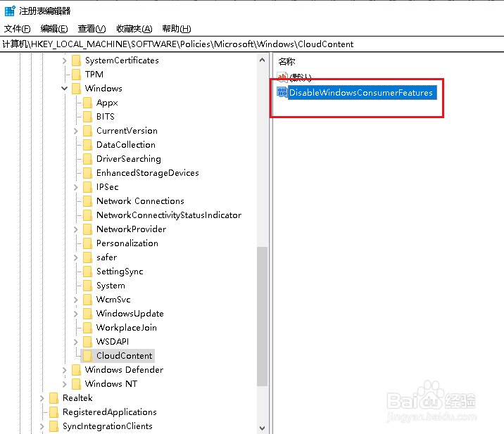
Task: Click the Appx folder icon
Action: pos(87,103)
